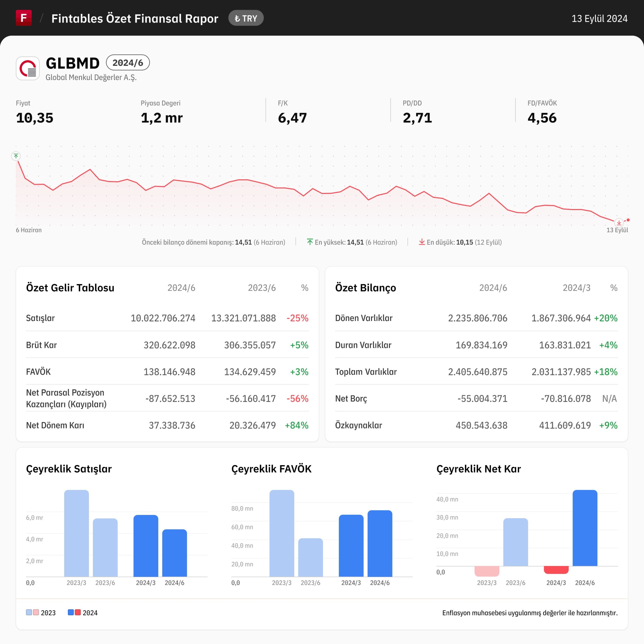
Task: Click the red lowest-price arrow marker on chart
Action: 619,223
